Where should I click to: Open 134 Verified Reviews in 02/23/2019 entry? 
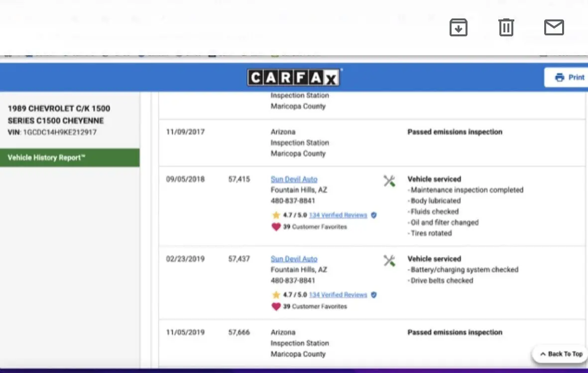338,295
